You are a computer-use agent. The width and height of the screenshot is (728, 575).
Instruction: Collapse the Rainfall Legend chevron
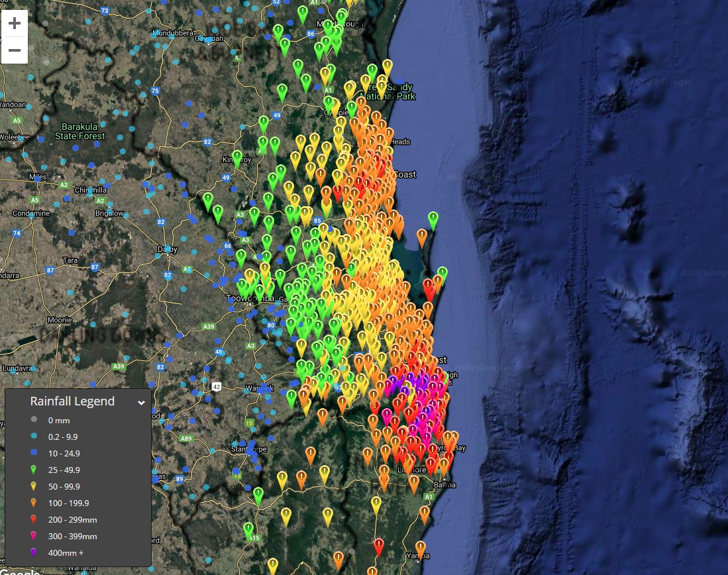[x=141, y=403]
